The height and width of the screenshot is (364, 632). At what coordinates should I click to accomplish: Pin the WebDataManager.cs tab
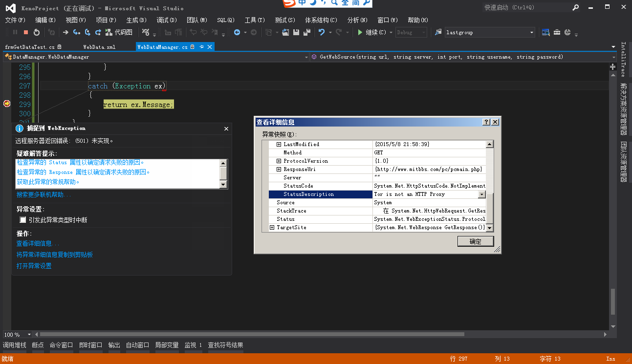[201, 47]
